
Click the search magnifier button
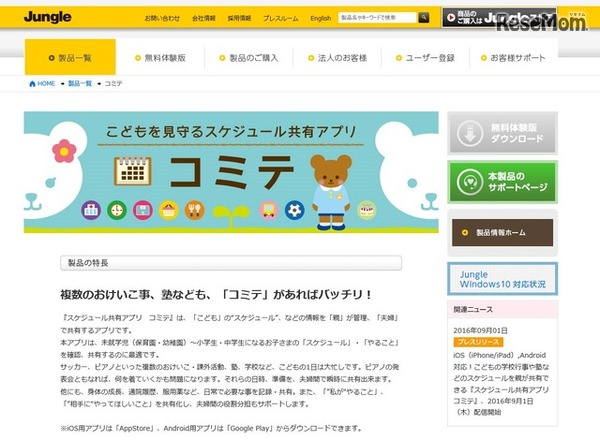pos(424,17)
